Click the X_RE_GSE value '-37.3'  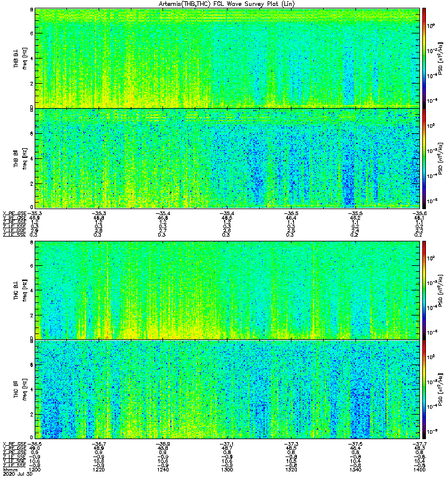coord(291,444)
